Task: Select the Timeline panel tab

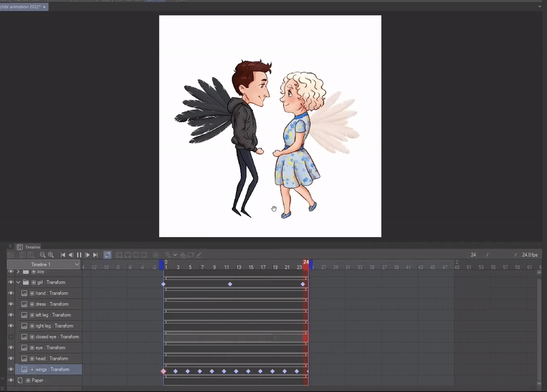Action: [32, 247]
